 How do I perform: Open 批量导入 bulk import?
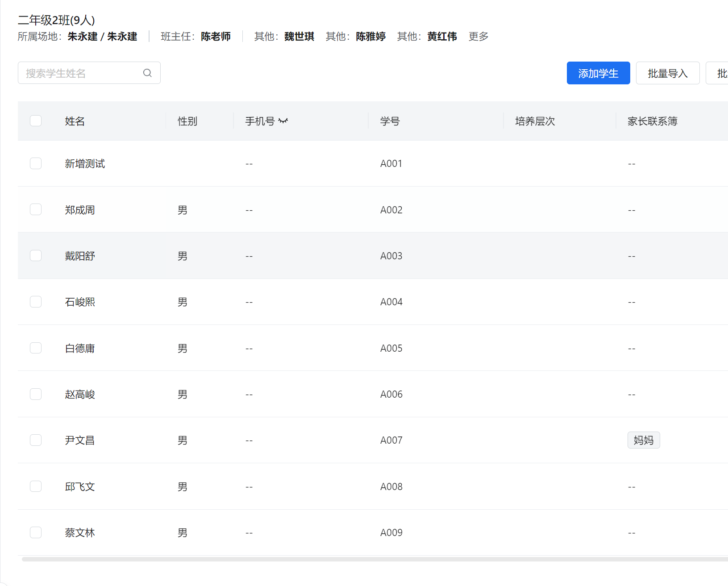click(668, 73)
